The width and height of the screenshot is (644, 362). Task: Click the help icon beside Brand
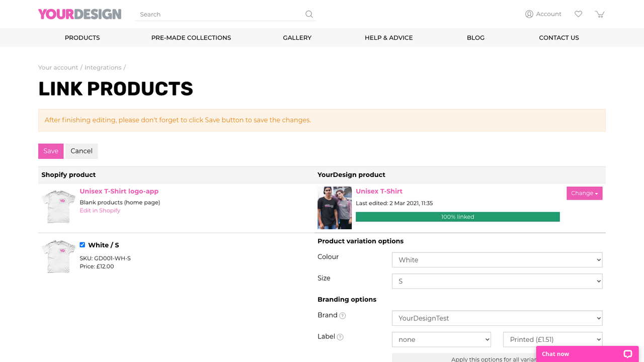pyautogui.click(x=343, y=316)
